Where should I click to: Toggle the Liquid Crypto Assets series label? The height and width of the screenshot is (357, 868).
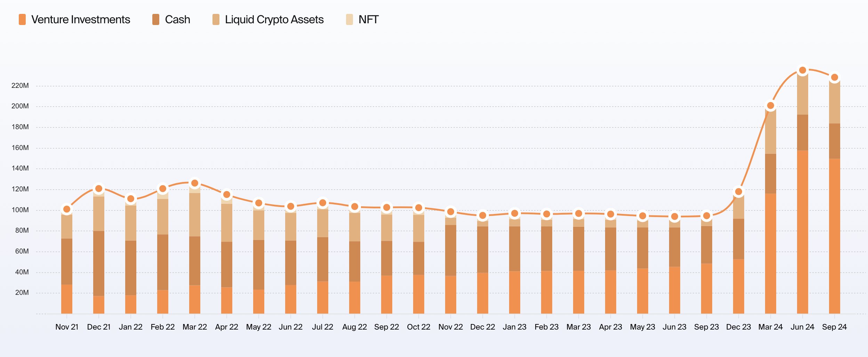[274, 19]
